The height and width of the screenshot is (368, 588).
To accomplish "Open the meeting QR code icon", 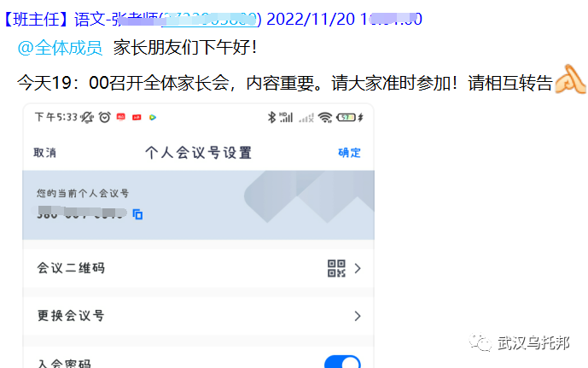I will (336, 268).
